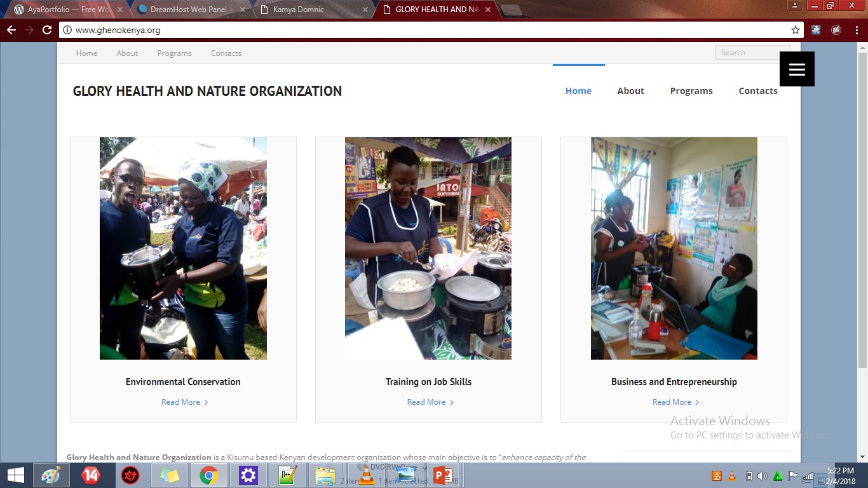Switch to Chrome in the taskbar
The width and height of the screenshot is (868, 488).
[209, 475]
